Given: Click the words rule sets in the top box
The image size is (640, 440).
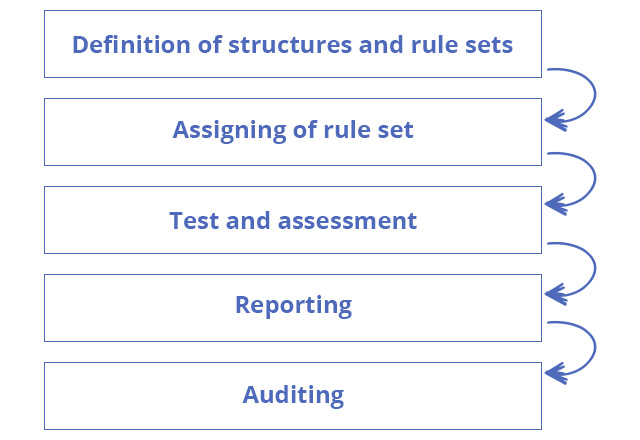Looking at the screenshot, I should (462, 45).
